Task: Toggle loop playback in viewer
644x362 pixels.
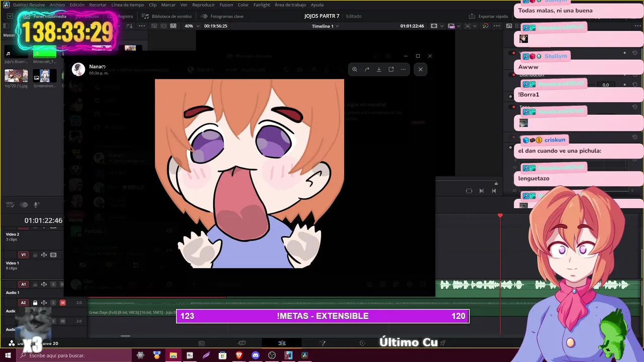Action: click(469, 191)
